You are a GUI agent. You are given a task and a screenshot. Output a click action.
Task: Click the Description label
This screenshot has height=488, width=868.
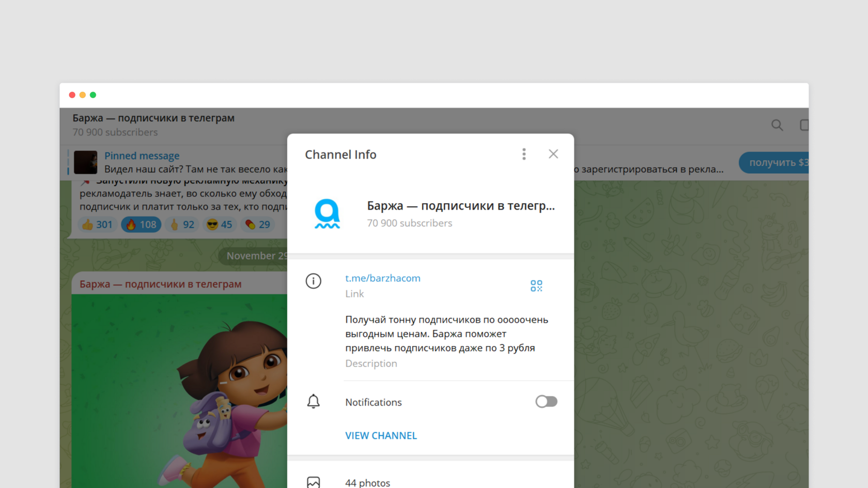coord(371,363)
